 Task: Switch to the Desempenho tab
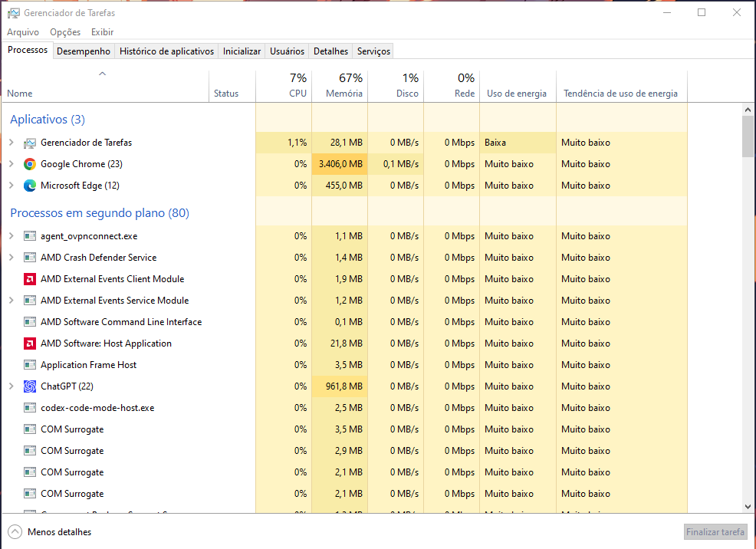point(84,51)
